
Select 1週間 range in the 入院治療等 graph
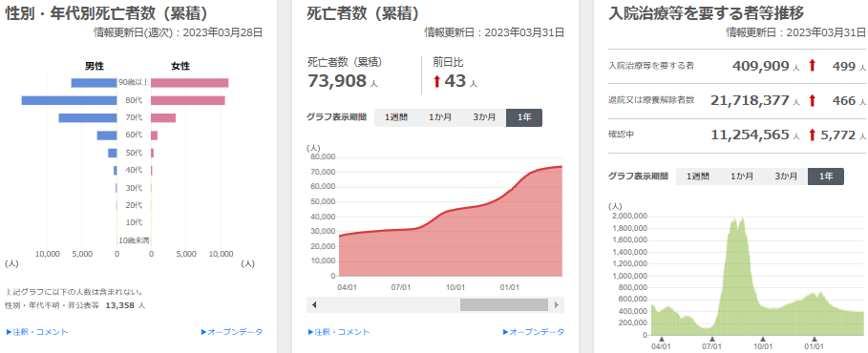[697, 176]
